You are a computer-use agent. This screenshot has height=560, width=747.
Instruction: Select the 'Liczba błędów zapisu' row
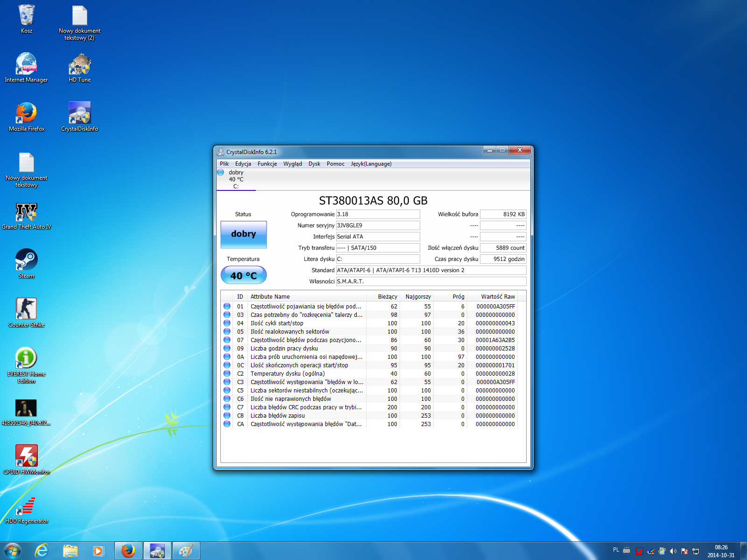tap(369, 416)
